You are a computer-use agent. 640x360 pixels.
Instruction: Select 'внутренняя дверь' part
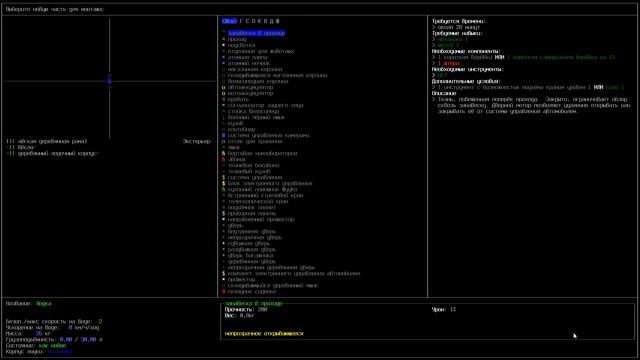tap(252, 231)
